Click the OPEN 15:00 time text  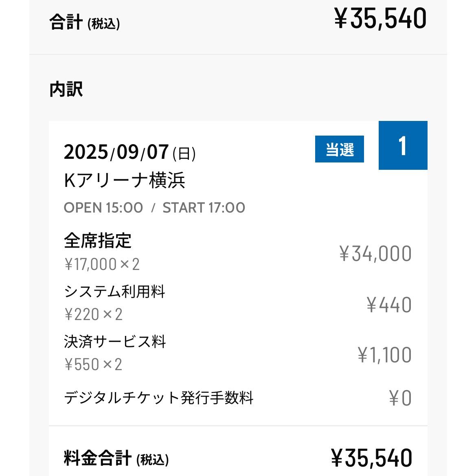pyautogui.click(x=103, y=208)
